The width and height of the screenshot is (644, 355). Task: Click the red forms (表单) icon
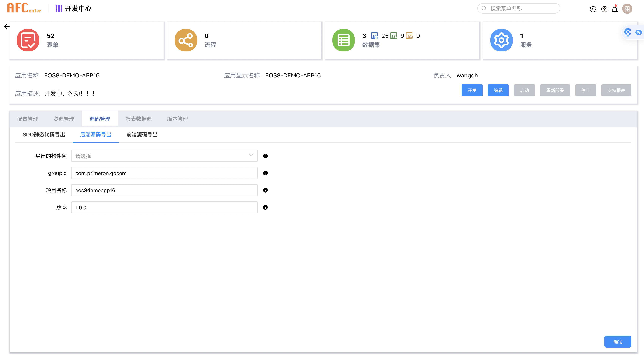click(28, 40)
